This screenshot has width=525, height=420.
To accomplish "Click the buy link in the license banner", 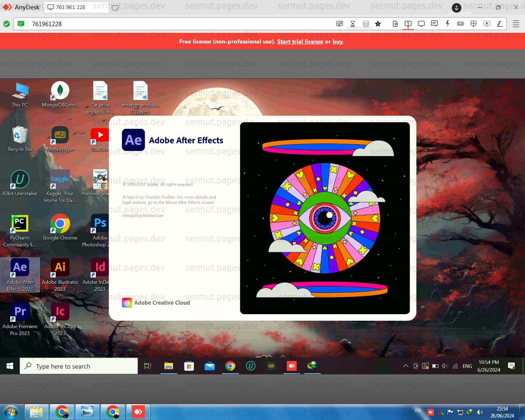I will click(338, 41).
